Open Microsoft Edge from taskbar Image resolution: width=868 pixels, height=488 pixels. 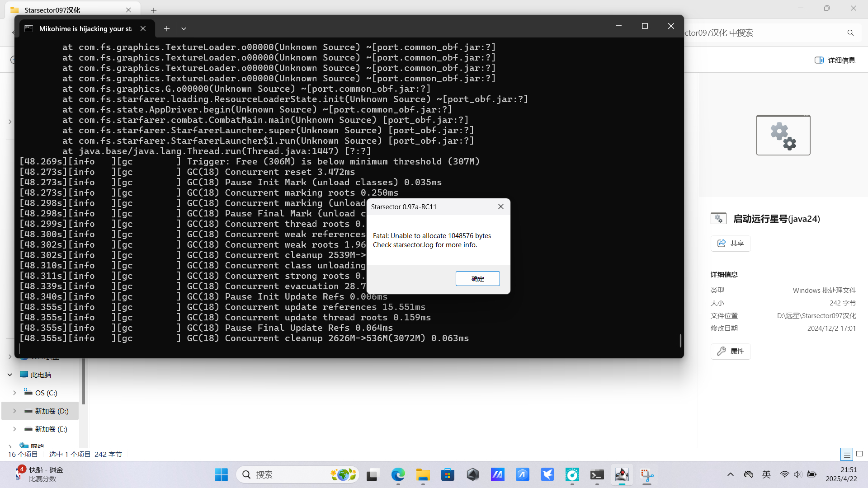pyautogui.click(x=398, y=474)
